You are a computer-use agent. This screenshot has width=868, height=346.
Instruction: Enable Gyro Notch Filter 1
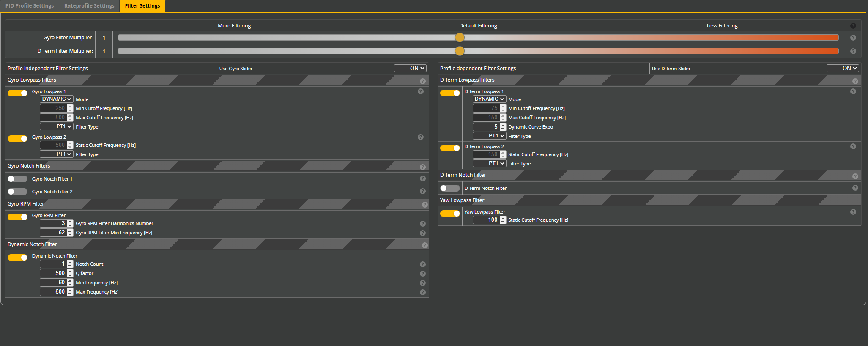pos(17,179)
